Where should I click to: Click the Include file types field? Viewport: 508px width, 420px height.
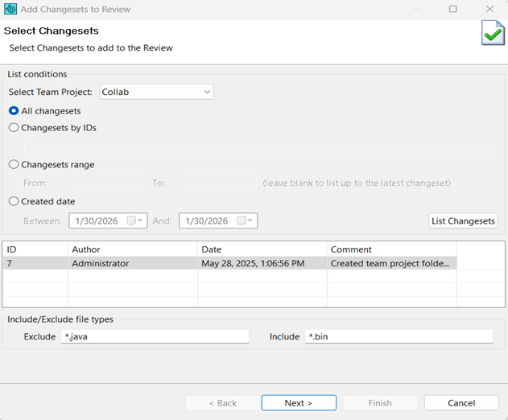(x=399, y=336)
